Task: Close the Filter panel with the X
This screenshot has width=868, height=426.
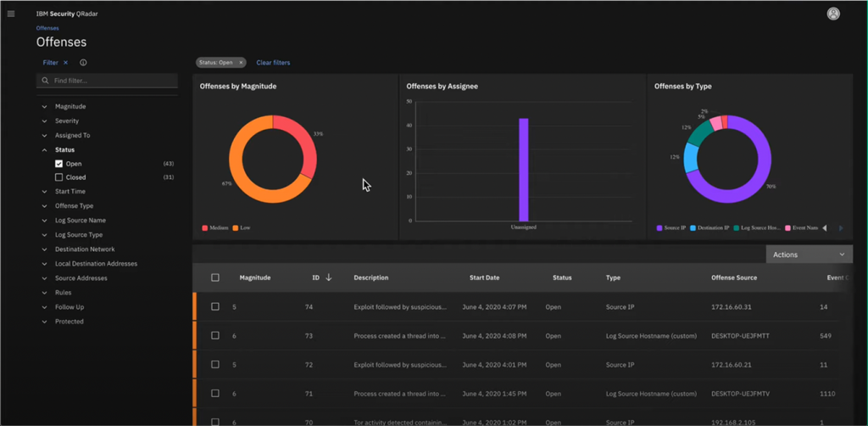Action: [65, 63]
